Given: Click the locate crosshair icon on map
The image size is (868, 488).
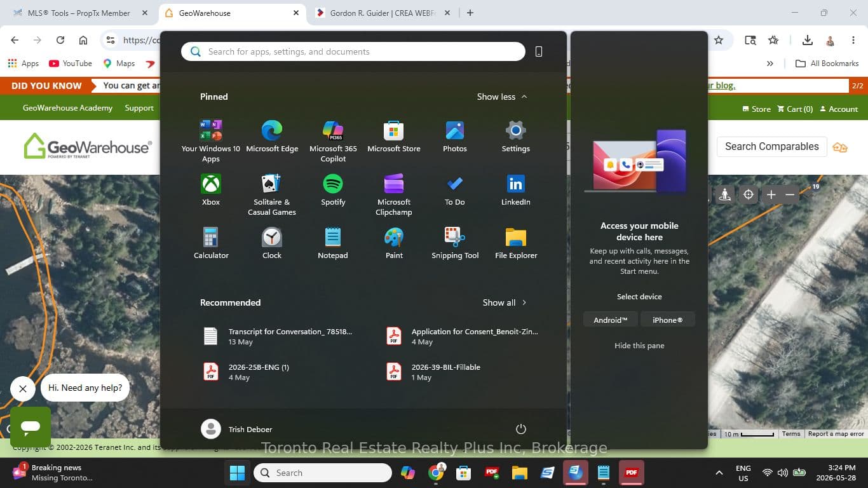Looking at the screenshot, I should click(x=749, y=194).
